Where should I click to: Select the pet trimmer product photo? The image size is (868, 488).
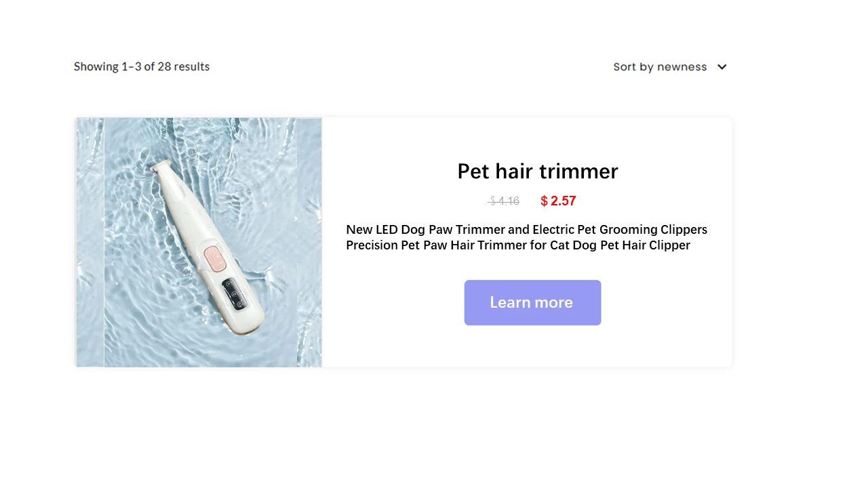(200, 243)
